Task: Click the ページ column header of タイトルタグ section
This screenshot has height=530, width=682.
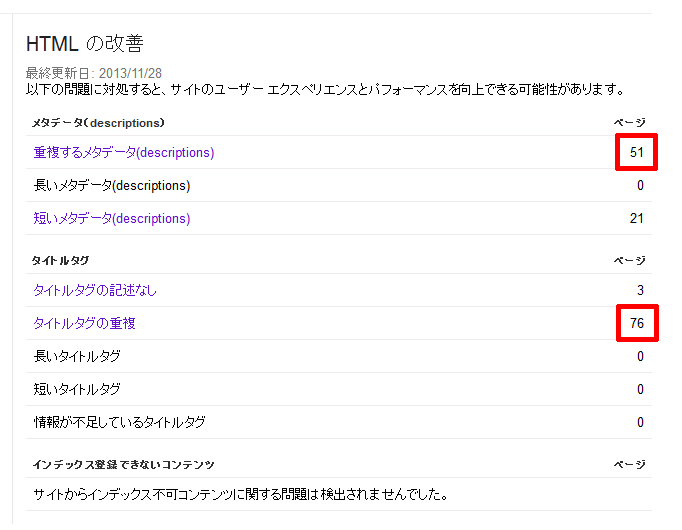Action: coord(629,260)
